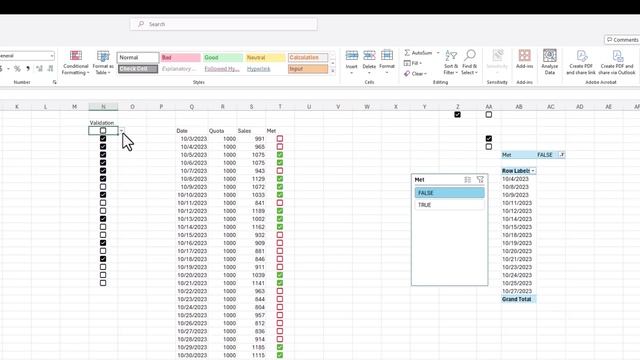
Task: Open Row Labels filter dropdown
Action: 533,171
